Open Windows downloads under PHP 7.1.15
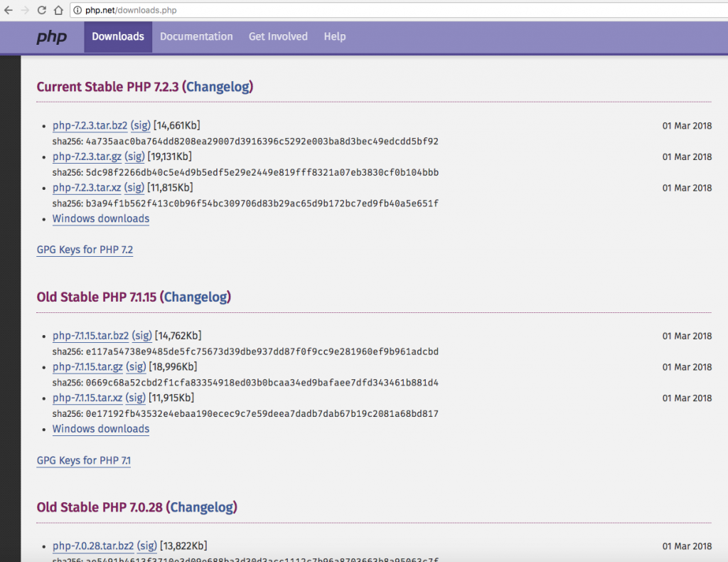Image resolution: width=728 pixels, height=562 pixels. (x=101, y=429)
